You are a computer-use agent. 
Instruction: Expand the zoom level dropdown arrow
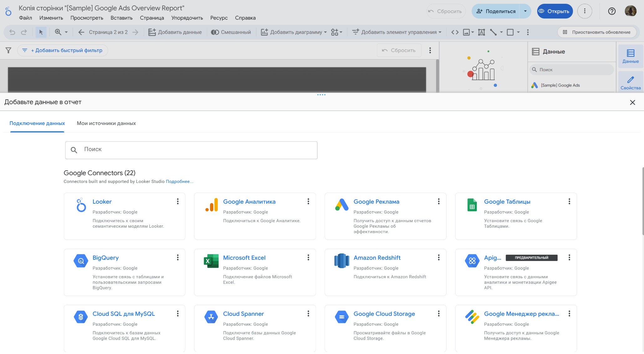tap(66, 32)
